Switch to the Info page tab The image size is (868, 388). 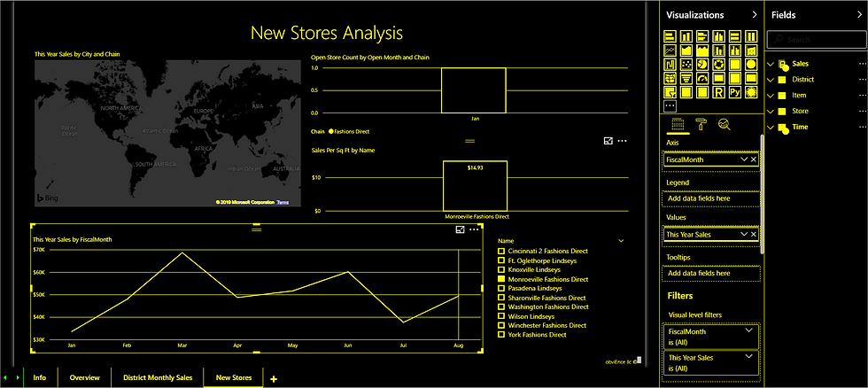click(x=39, y=377)
